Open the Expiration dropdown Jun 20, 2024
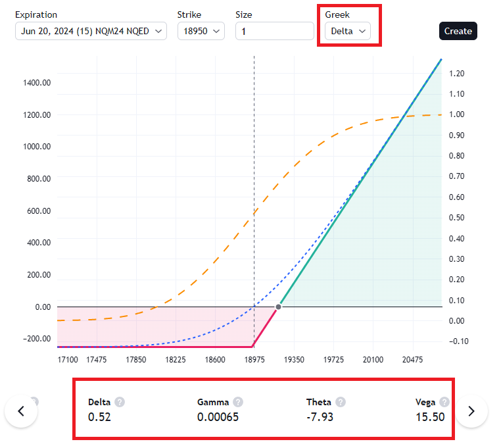The image size is (501, 448). coord(91,31)
